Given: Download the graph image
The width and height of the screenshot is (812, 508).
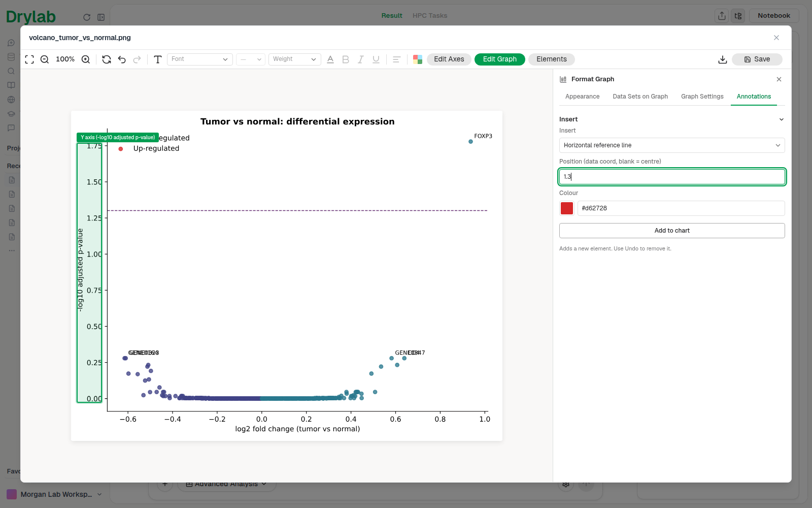Looking at the screenshot, I should [723, 59].
